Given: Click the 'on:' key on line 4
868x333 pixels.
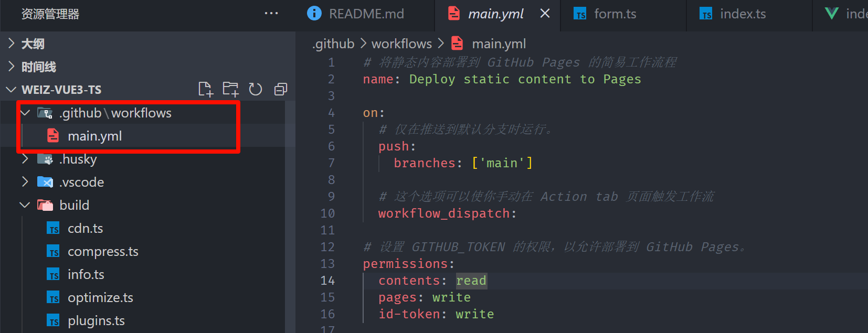Looking at the screenshot, I should [x=374, y=113].
